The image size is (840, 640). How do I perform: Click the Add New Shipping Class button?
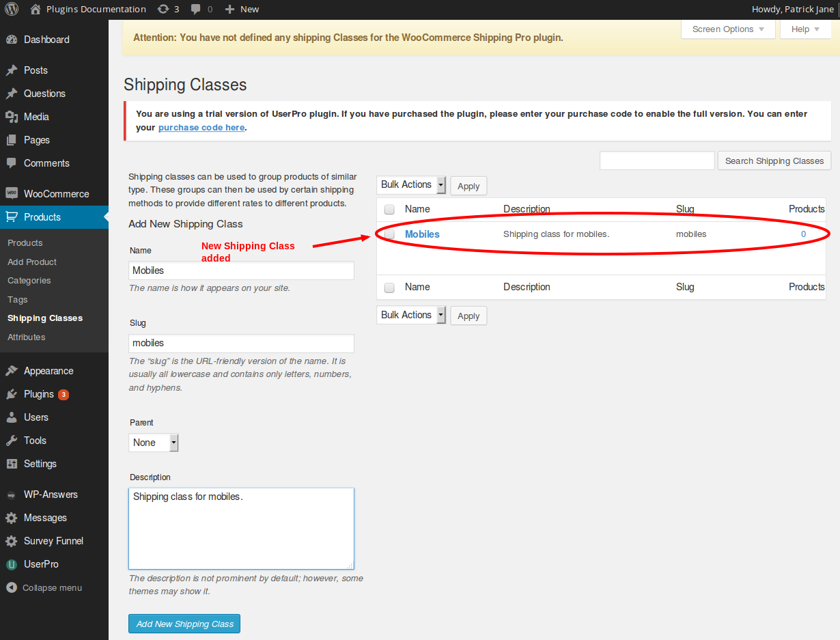pos(184,624)
